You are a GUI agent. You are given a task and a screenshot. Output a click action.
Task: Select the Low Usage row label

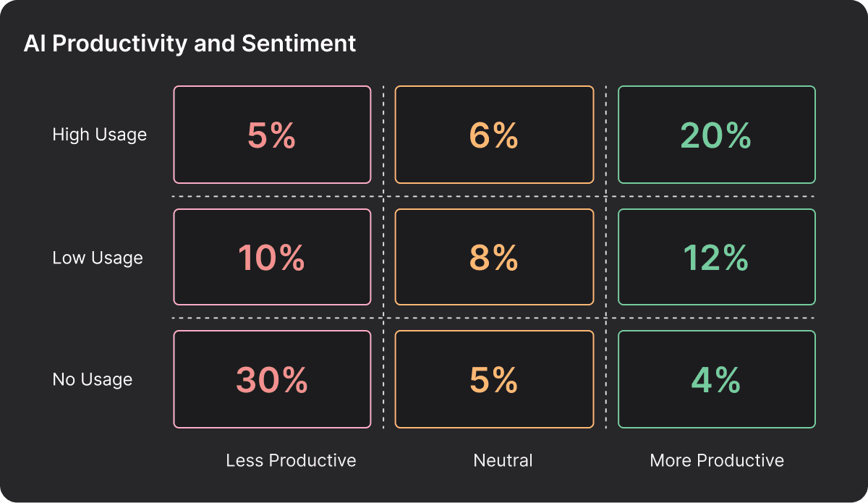point(98,258)
